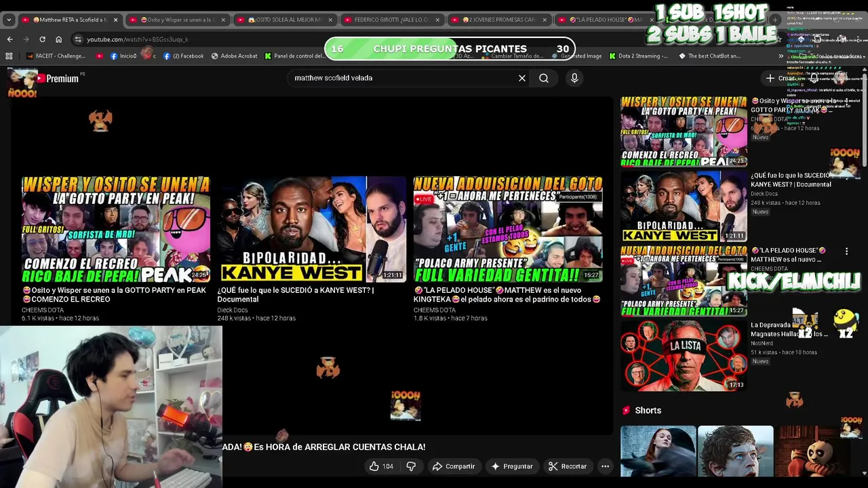Switch to Osito y Wisper tab

coord(176,20)
